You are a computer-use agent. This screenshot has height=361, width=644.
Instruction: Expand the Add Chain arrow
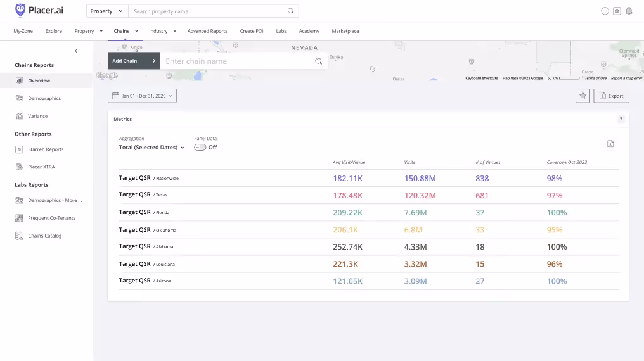pos(154,61)
